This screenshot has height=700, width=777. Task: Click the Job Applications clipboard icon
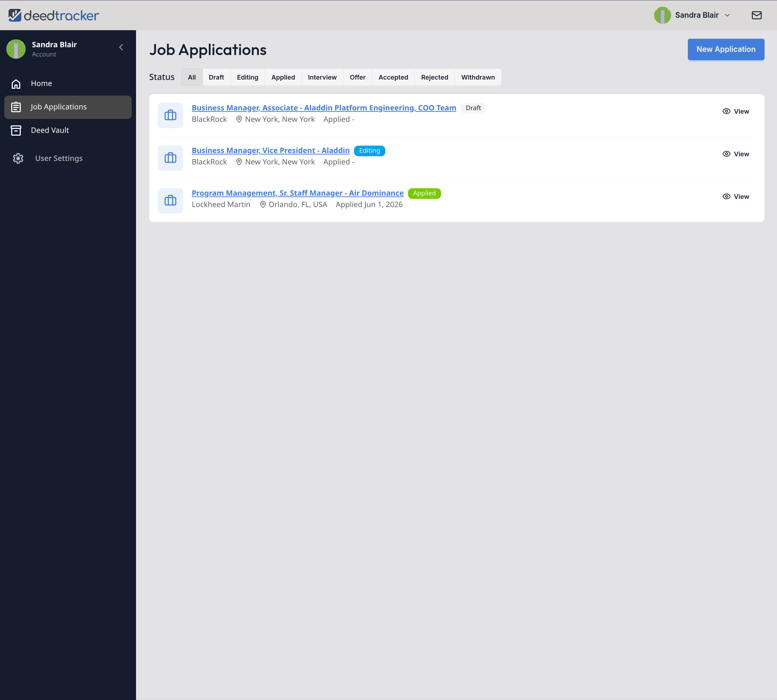coord(16,107)
